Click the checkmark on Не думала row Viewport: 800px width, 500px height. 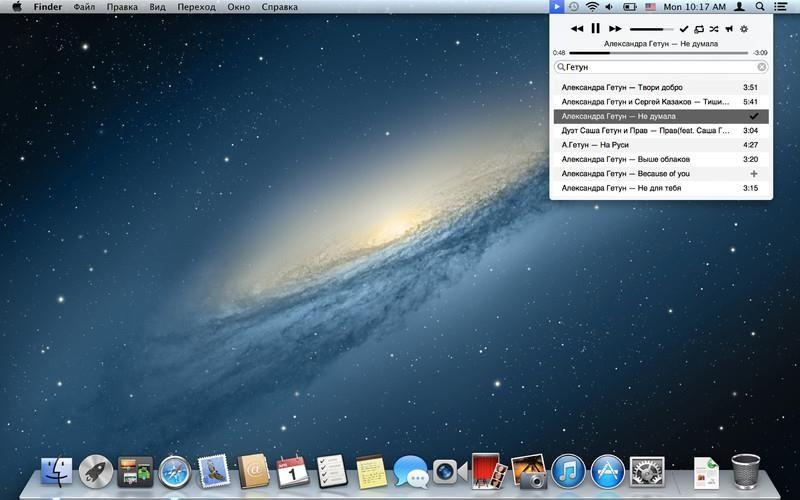pyautogui.click(x=754, y=116)
